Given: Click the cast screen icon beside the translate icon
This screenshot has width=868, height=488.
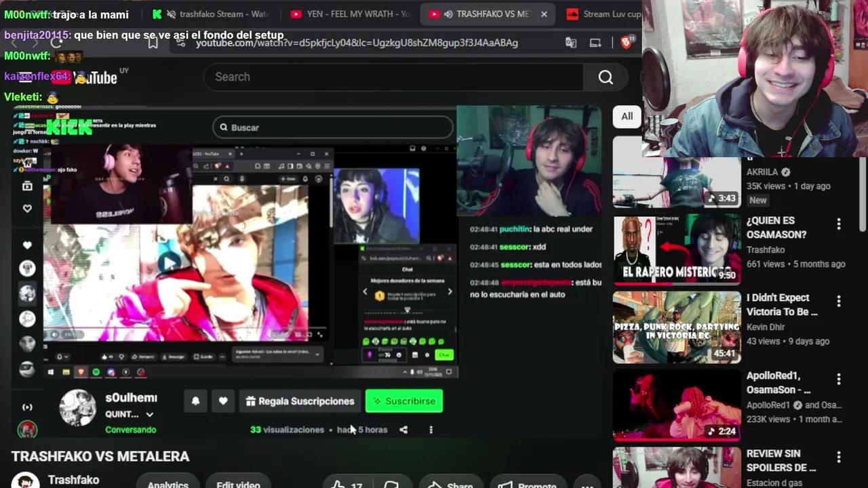Looking at the screenshot, I should (x=595, y=43).
